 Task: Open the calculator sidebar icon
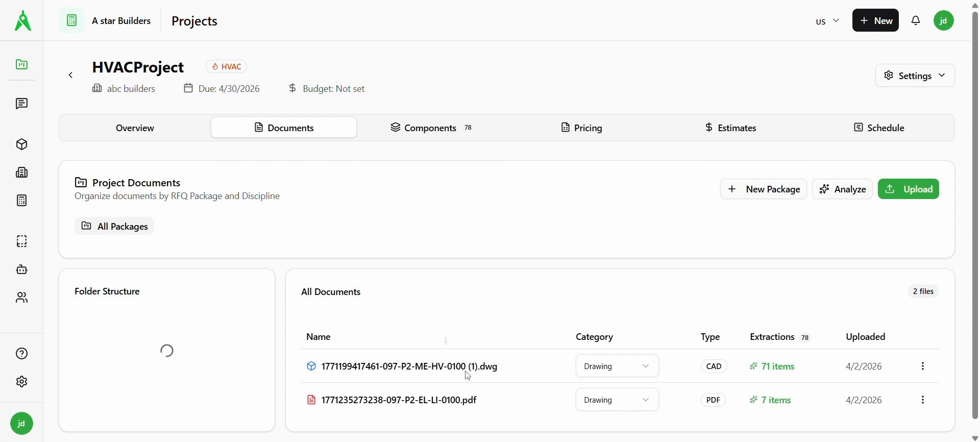21,201
